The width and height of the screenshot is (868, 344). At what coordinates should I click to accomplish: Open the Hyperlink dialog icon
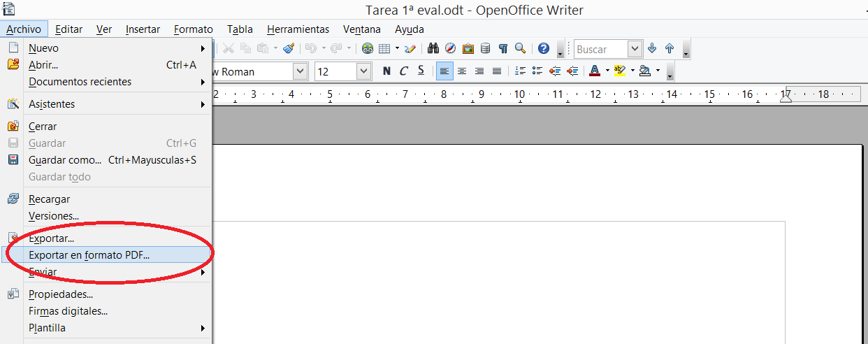[x=368, y=49]
